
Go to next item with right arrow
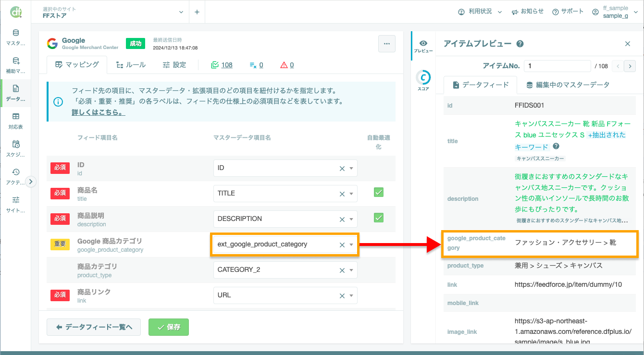(x=630, y=66)
